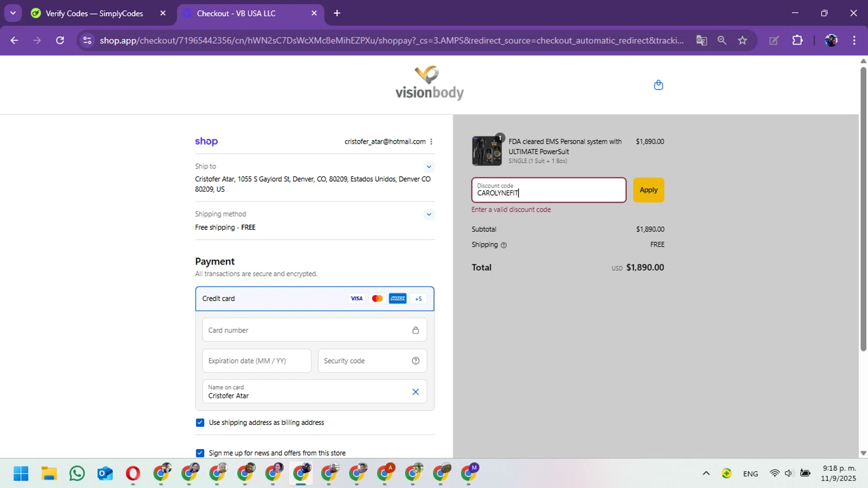Click the battery status icon
The image size is (868, 488).
pyautogui.click(x=805, y=474)
